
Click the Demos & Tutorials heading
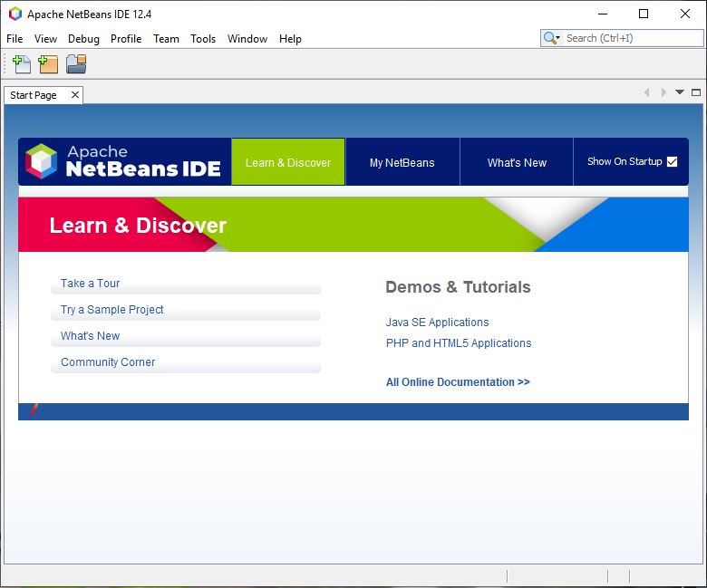tap(458, 287)
